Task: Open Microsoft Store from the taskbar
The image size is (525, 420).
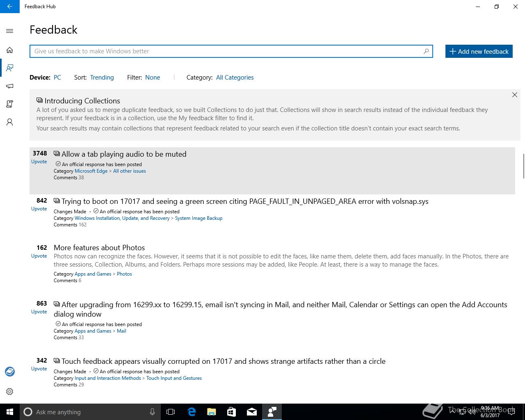Action: click(x=232, y=412)
